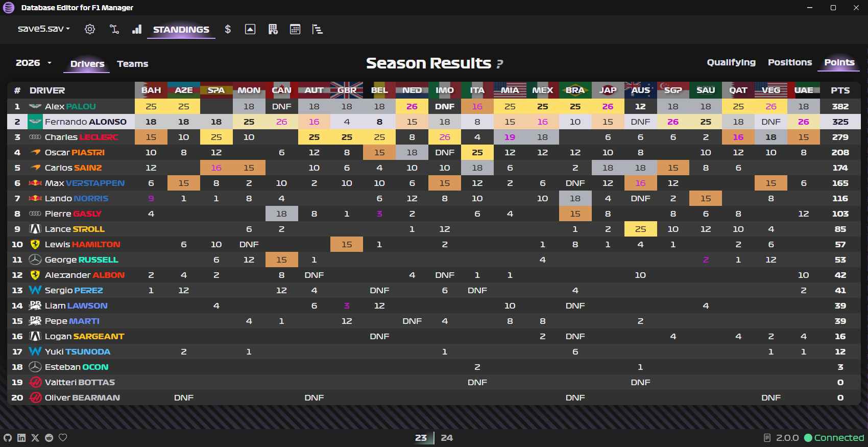The width and height of the screenshot is (868, 447).
Task: Click the GBR race column header
Action: point(347,90)
